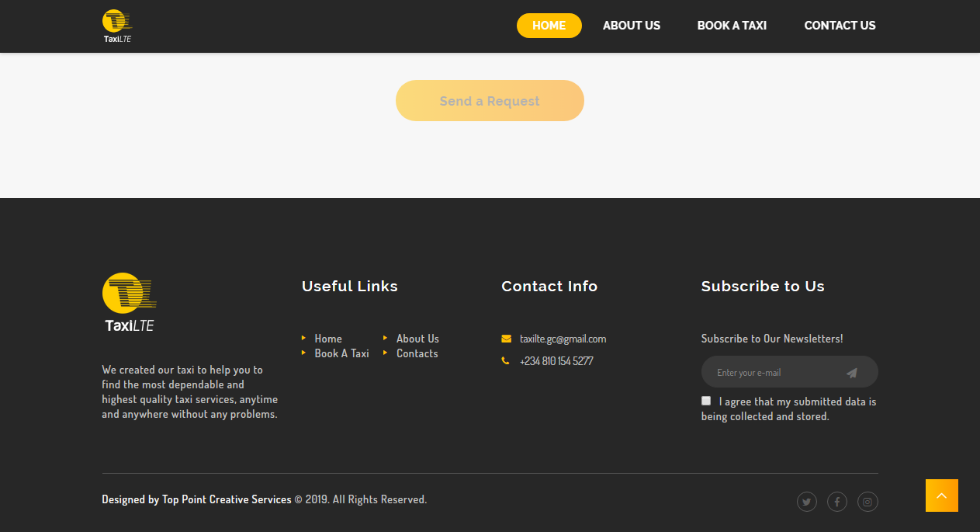The height and width of the screenshot is (532, 980).
Task: Focus the Enter your e-mail field
Action: 776,372
